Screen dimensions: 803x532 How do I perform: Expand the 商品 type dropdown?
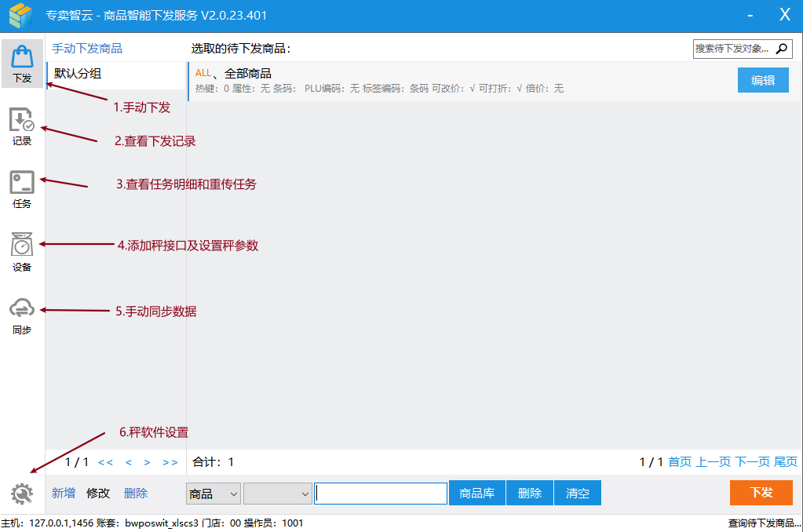click(x=214, y=494)
